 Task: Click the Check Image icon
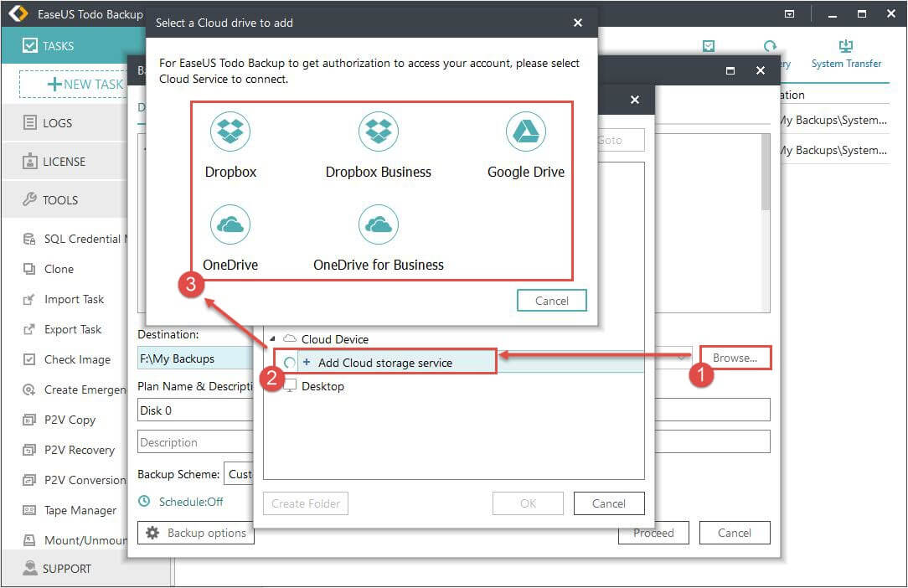29,359
